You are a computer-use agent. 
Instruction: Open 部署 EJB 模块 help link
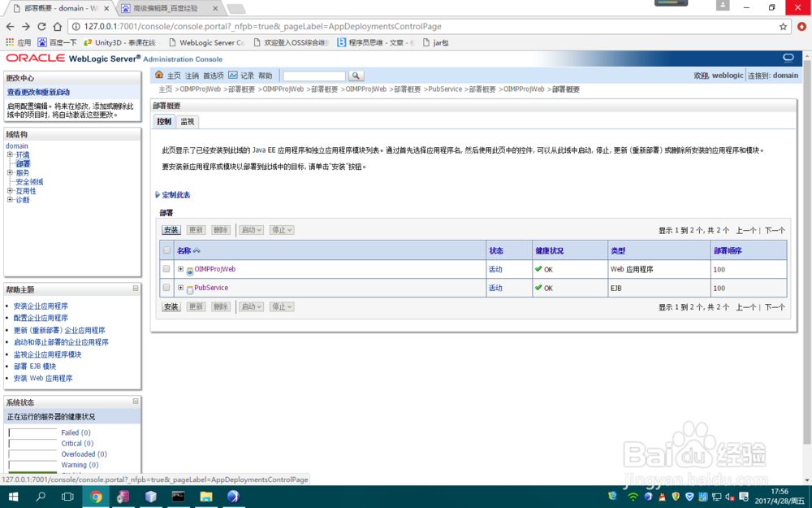[x=35, y=366]
